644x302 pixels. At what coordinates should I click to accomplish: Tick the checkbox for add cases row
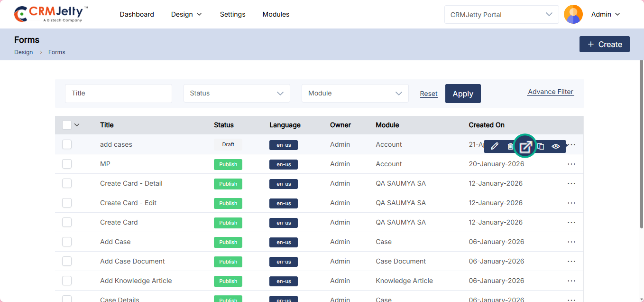pyautogui.click(x=67, y=144)
